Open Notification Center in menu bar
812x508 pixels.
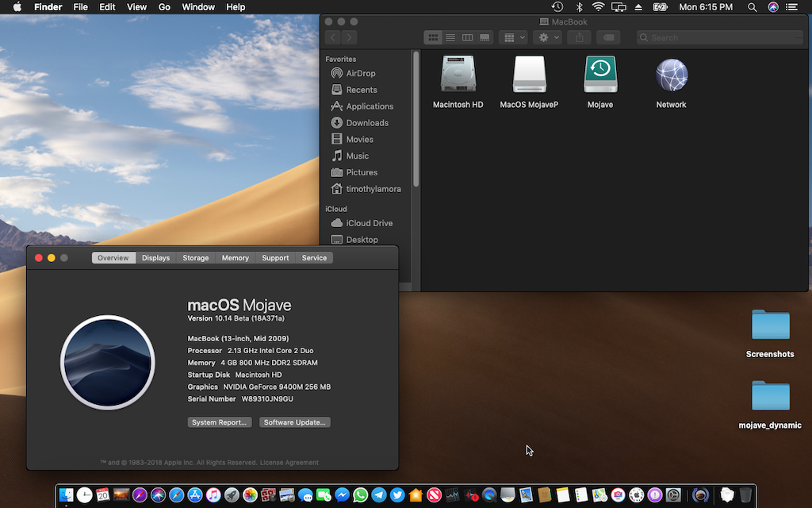pos(792,6)
